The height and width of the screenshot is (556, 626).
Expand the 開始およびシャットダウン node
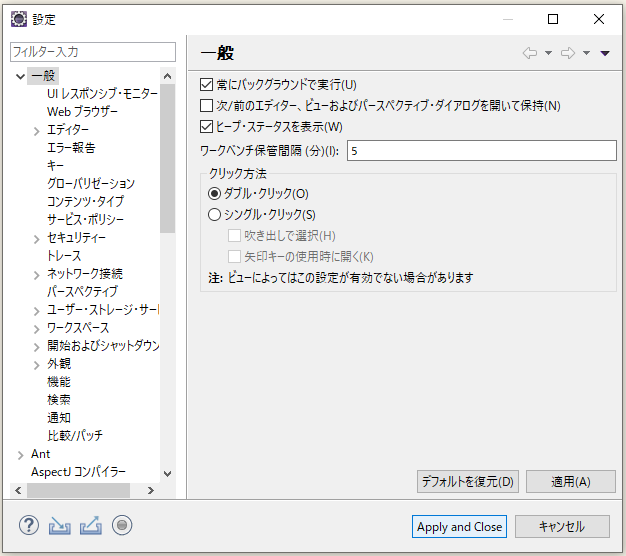tap(37, 347)
